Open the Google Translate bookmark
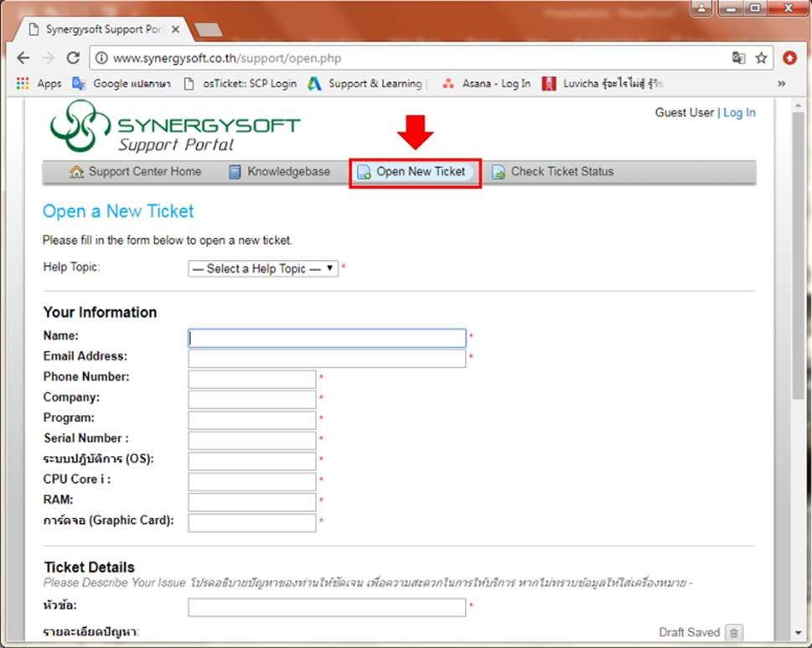The image size is (812, 648). pos(122,84)
